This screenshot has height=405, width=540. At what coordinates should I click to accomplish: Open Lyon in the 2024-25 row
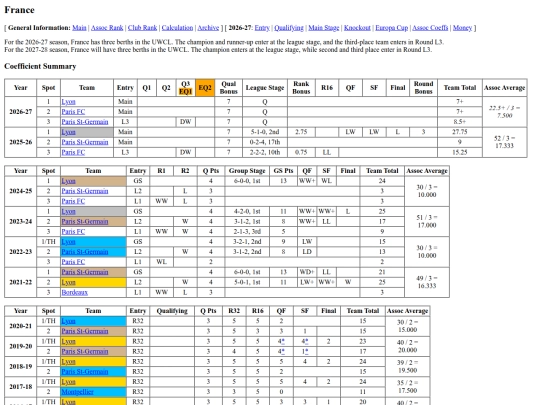click(x=69, y=181)
